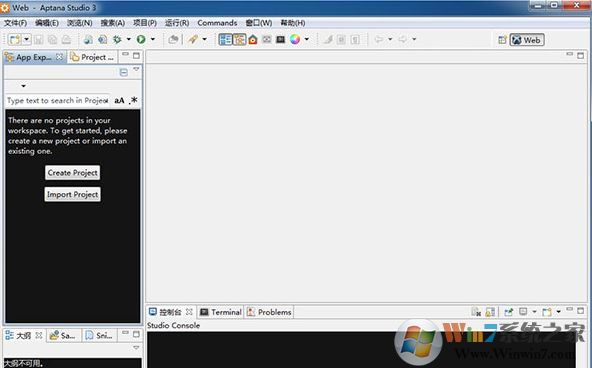
Task: Open the 文件(F) menu
Action: pyautogui.click(x=15, y=23)
